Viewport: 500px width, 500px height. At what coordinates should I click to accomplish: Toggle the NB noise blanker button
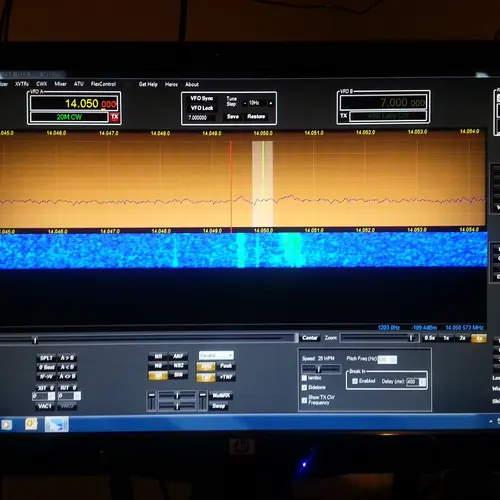pos(158,366)
